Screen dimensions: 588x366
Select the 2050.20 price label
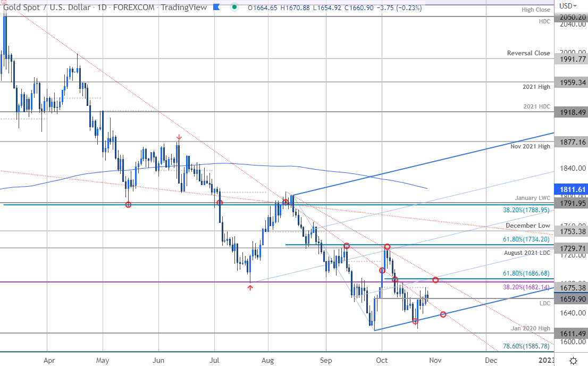(x=572, y=17)
